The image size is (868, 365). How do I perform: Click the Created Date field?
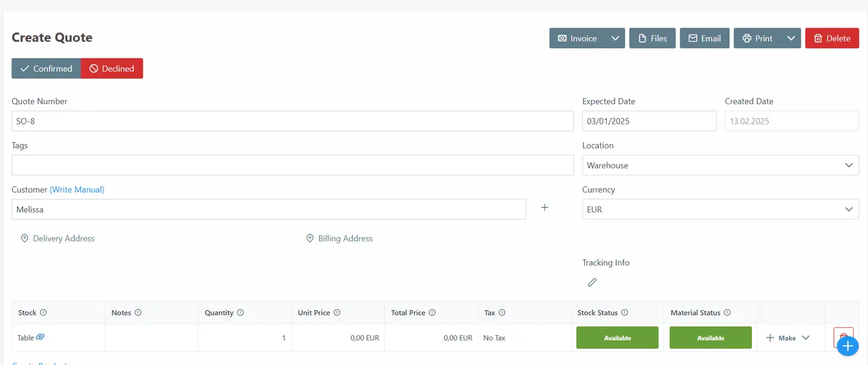[792, 121]
